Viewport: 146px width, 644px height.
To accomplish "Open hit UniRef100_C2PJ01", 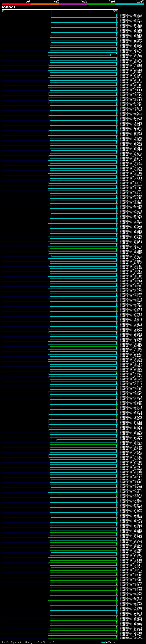I will (x=131, y=593).
